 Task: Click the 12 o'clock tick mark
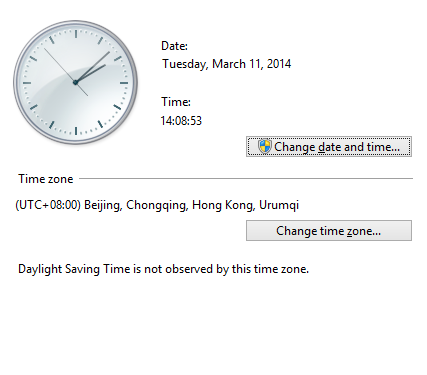tap(76, 34)
